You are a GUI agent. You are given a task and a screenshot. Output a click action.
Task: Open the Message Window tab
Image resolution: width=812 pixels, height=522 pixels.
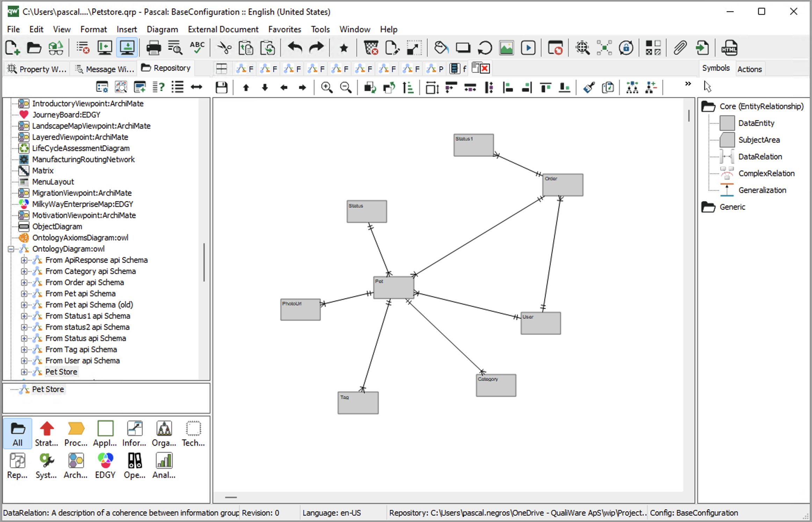click(x=105, y=69)
